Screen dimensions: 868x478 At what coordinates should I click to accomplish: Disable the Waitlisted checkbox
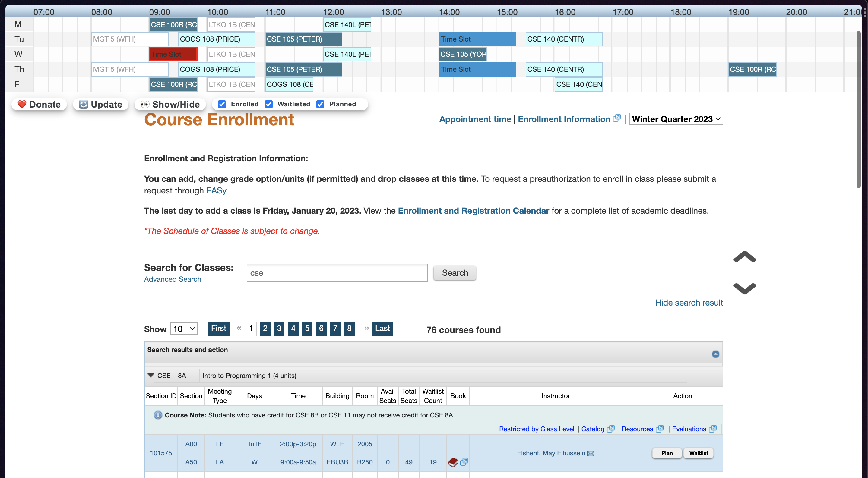tap(268, 104)
